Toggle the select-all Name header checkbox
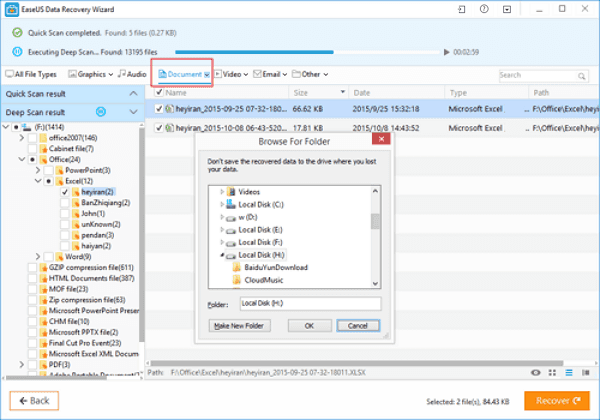This screenshot has width=600, height=420. coord(159,93)
